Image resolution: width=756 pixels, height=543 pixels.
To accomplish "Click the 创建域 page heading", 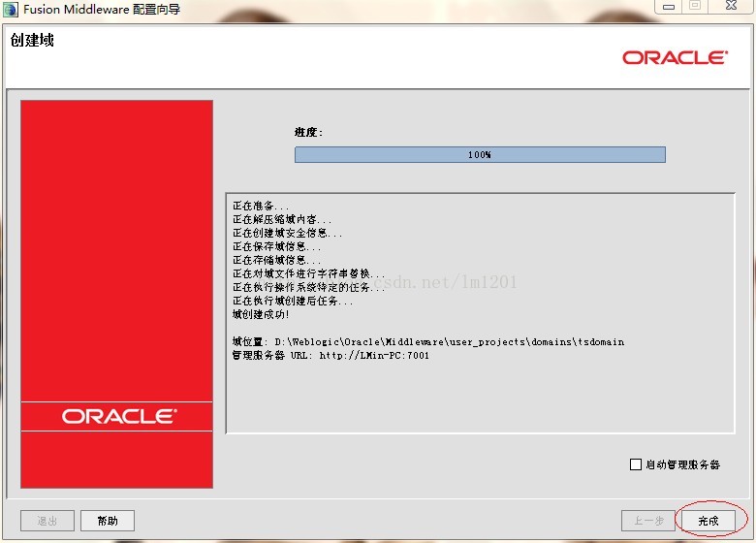I will [x=32, y=40].
